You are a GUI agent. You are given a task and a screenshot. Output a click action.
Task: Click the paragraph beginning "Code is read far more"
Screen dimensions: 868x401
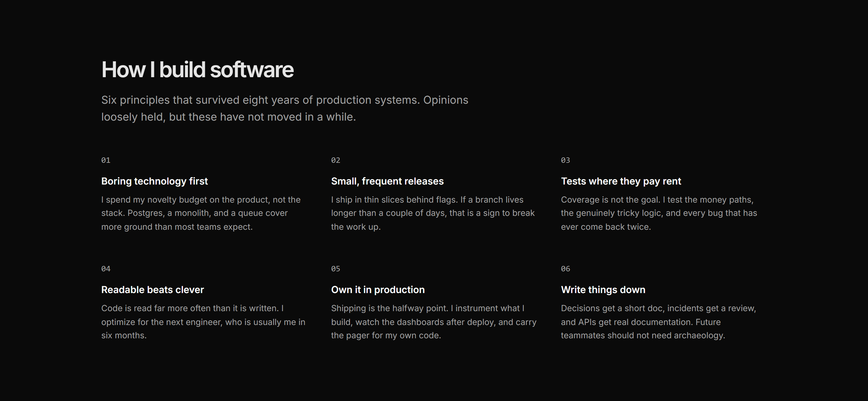pyautogui.click(x=203, y=322)
